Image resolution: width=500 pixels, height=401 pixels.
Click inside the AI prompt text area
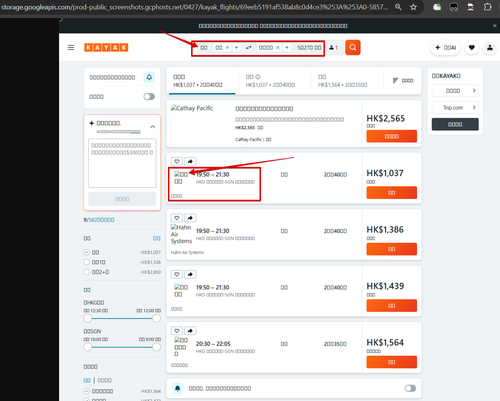pyautogui.click(x=122, y=163)
